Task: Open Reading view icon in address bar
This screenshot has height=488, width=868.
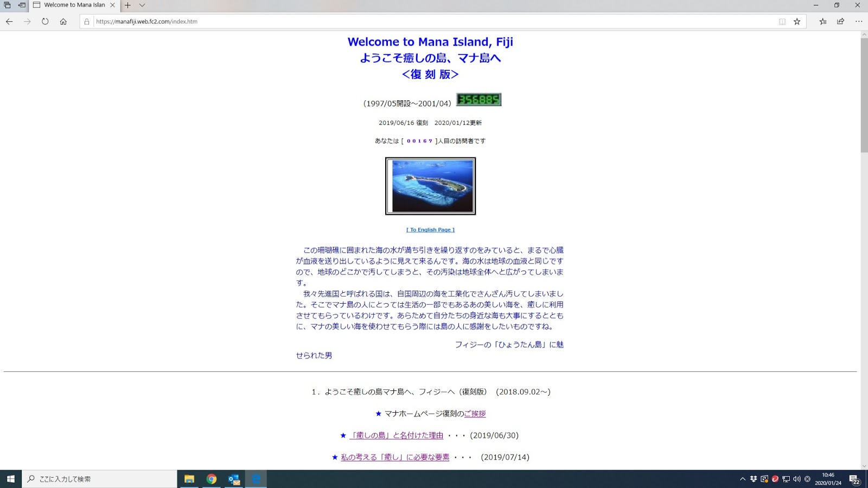Action: coord(782,22)
